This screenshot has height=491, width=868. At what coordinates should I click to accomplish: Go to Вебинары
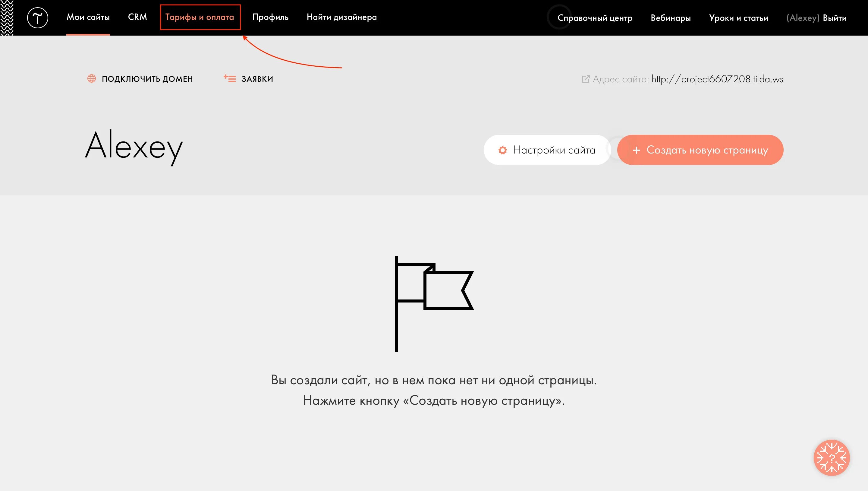[671, 18]
